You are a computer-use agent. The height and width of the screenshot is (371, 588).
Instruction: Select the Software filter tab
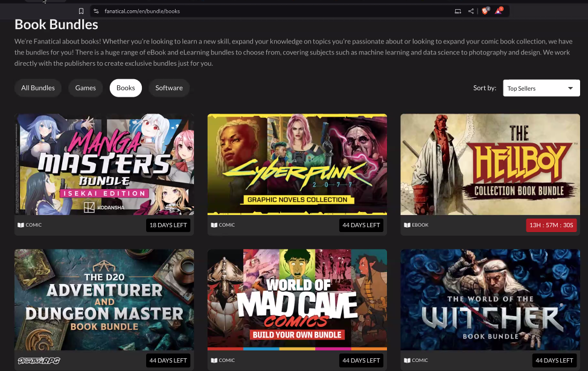169,88
